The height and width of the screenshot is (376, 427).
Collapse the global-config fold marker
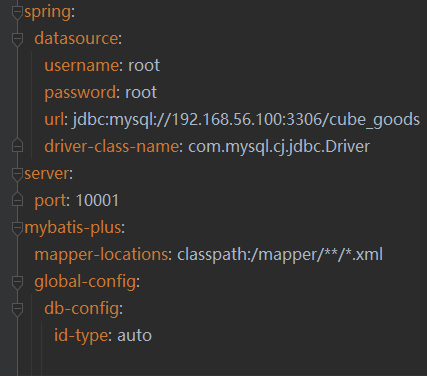pyautogui.click(x=17, y=282)
